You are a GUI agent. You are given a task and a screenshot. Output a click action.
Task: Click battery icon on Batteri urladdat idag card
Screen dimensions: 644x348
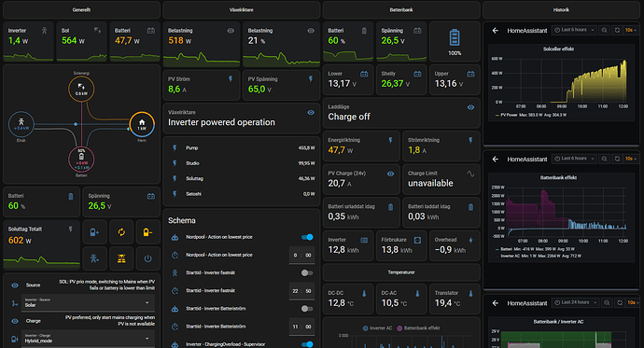pos(390,207)
